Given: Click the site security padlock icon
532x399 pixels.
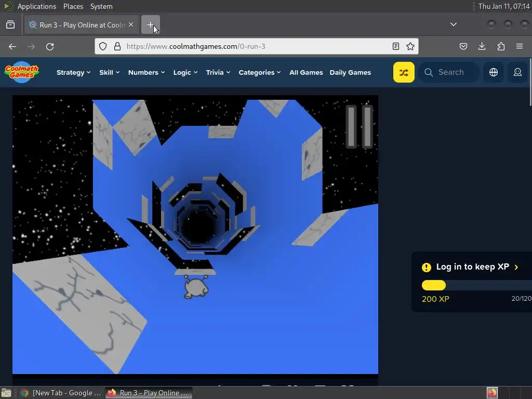Looking at the screenshot, I should pyautogui.click(x=117, y=46).
